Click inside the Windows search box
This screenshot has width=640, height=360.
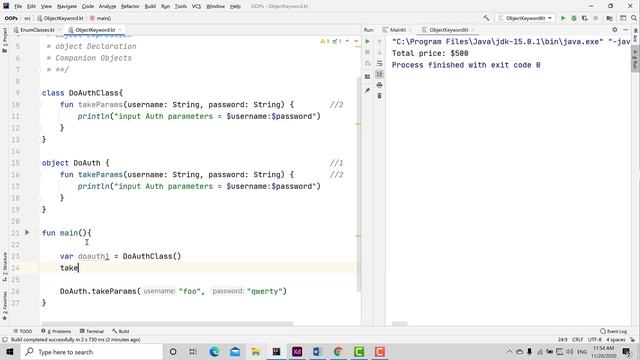(92, 352)
